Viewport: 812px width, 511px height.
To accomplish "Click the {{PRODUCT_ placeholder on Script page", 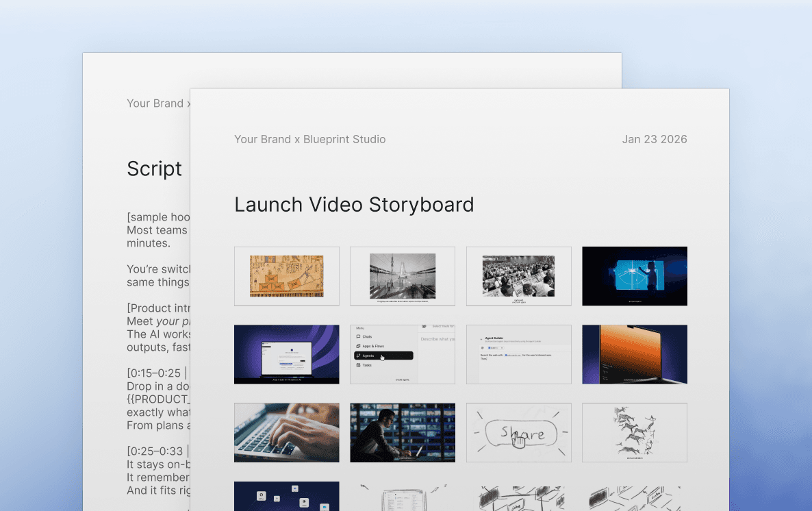I will (x=158, y=399).
